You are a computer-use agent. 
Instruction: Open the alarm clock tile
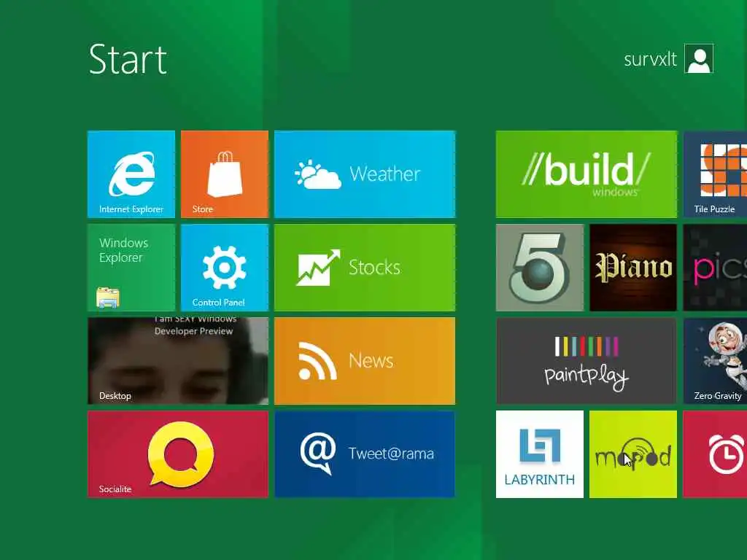[715, 454]
